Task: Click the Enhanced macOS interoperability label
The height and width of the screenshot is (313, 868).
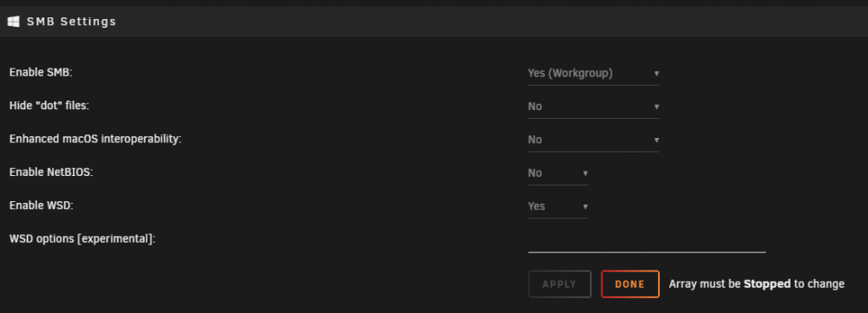Action: tap(95, 139)
